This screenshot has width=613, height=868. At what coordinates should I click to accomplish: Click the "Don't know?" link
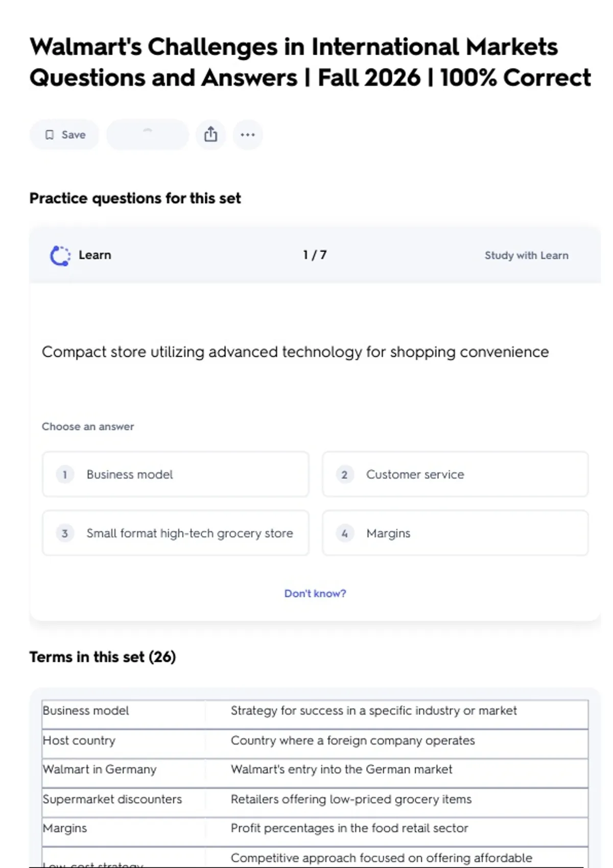click(315, 593)
